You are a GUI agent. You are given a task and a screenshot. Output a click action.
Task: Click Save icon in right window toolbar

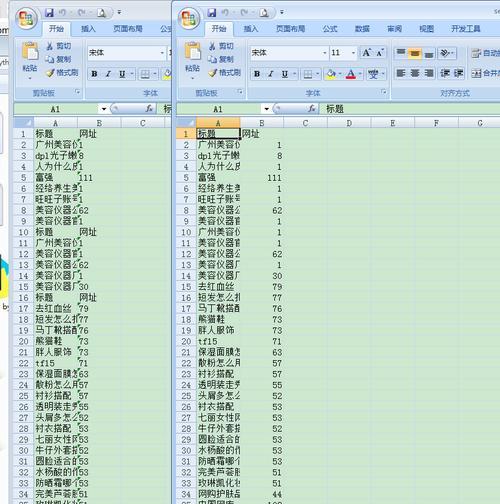click(212, 13)
